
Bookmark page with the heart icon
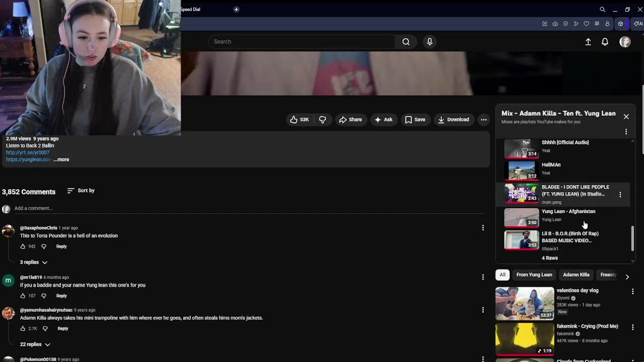coord(587,24)
